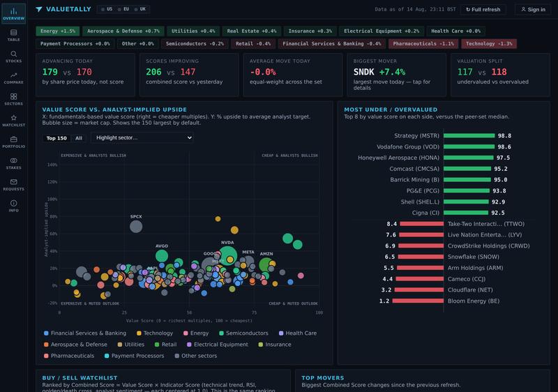Select the Pharmaceuticals -1.1% chip
The height and width of the screenshot is (392, 558).
(x=423, y=44)
